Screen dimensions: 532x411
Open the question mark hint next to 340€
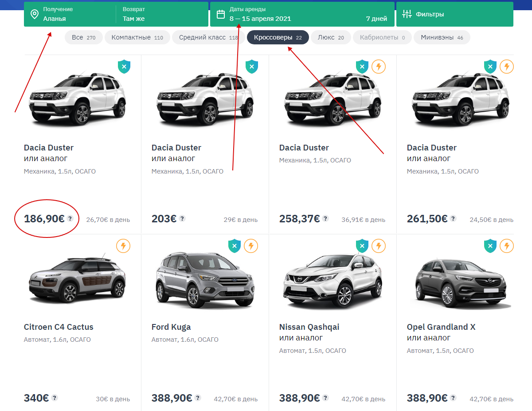pos(55,398)
